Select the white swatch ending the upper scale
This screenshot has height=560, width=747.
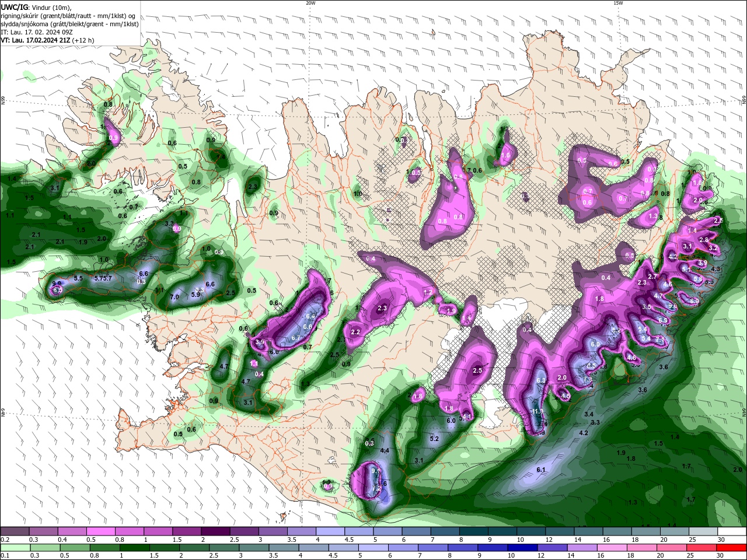(732, 531)
